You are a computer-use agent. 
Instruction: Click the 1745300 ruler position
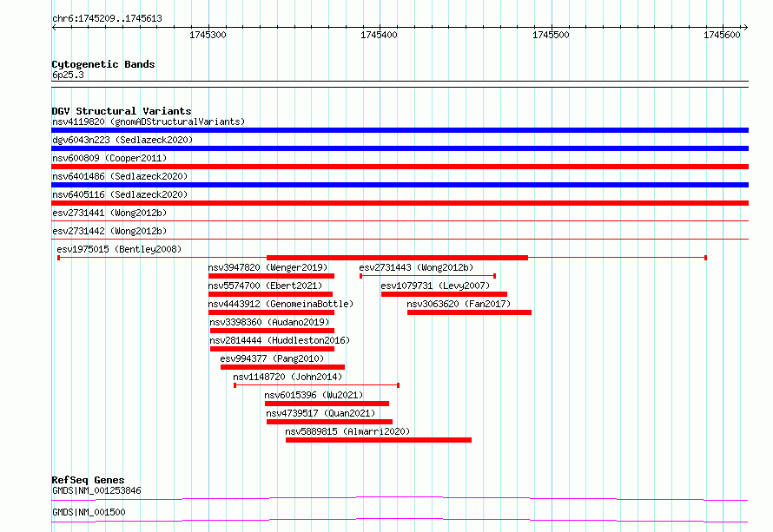coord(208,35)
